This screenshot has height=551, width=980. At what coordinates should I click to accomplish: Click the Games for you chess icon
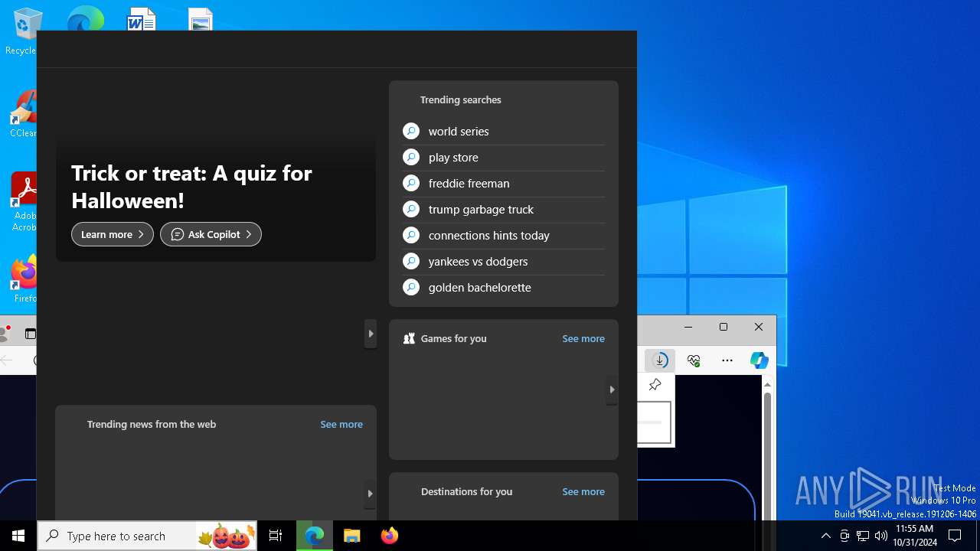pyautogui.click(x=409, y=338)
